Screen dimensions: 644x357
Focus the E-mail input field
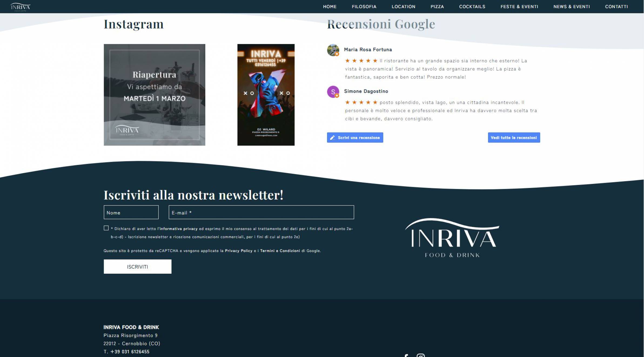point(261,212)
